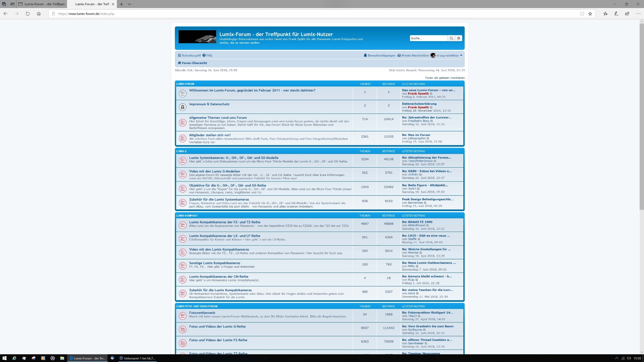Open Impressum & Datenschutz forum
644x362 pixels.
[x=209, y=104]
